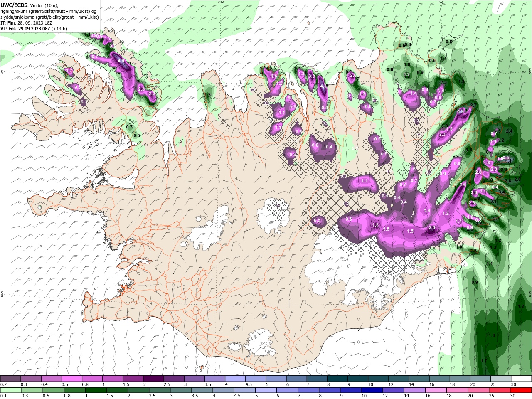Click the 3.3 snowfall value on north coast
Screen dimensions: 532x399
(x=312, y=76)
